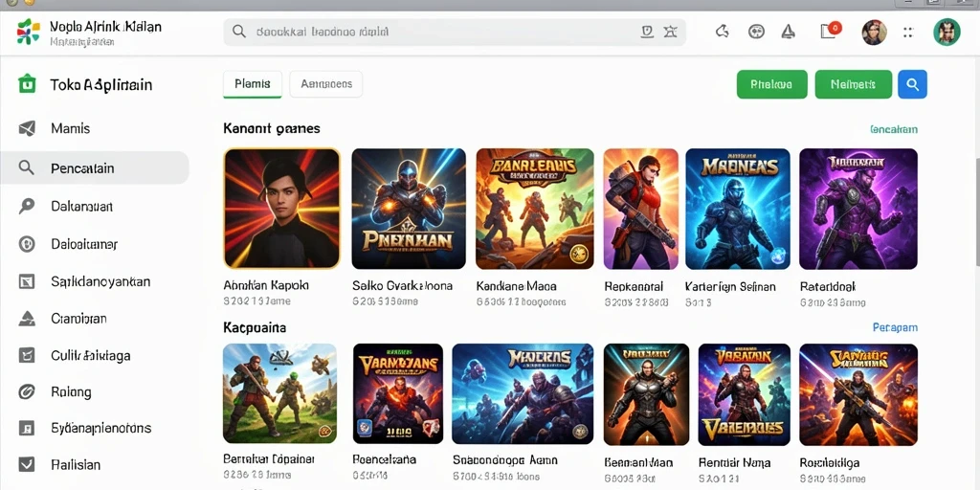The height and width of the screenshot is (490, 980).
Task: Click the green Toko Aplikasi bag icon
Action: coord(27,84)
